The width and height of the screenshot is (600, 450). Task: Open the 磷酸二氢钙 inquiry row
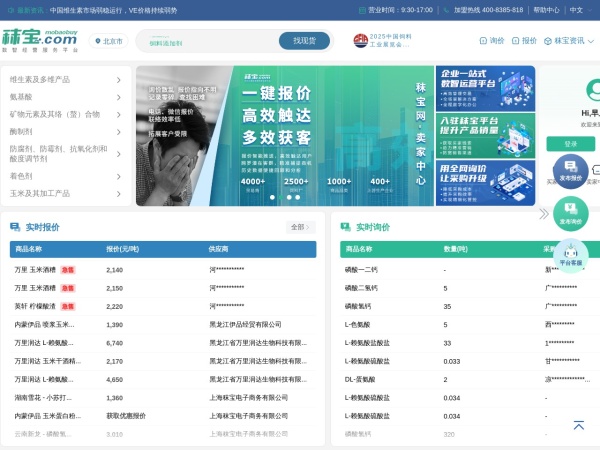coord(470,288)
